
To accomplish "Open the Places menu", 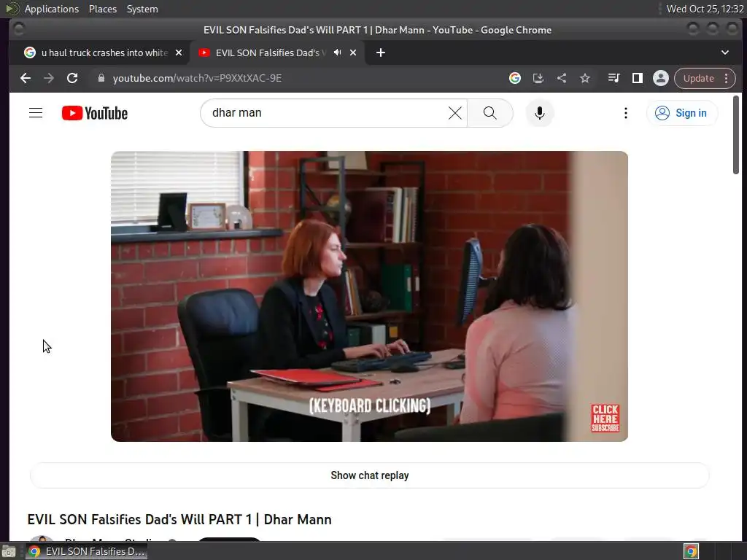I will pos(102,9).
